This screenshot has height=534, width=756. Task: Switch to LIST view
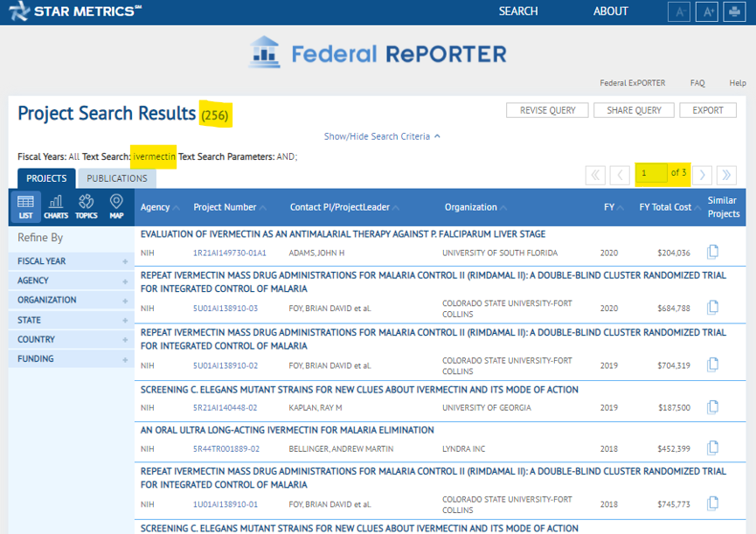tap(25, 207)
